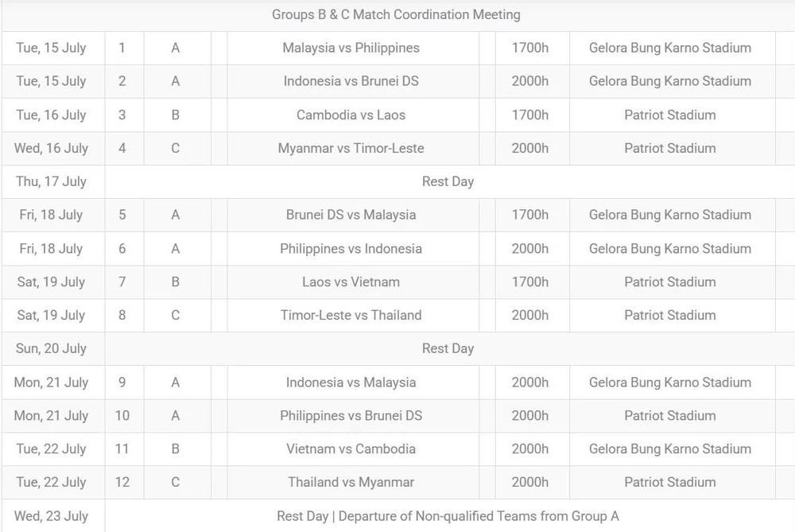This screenshot has height=532, width=795.
Task: Click the Laos vs Vietnam match cell
Action: coord(351,282)
